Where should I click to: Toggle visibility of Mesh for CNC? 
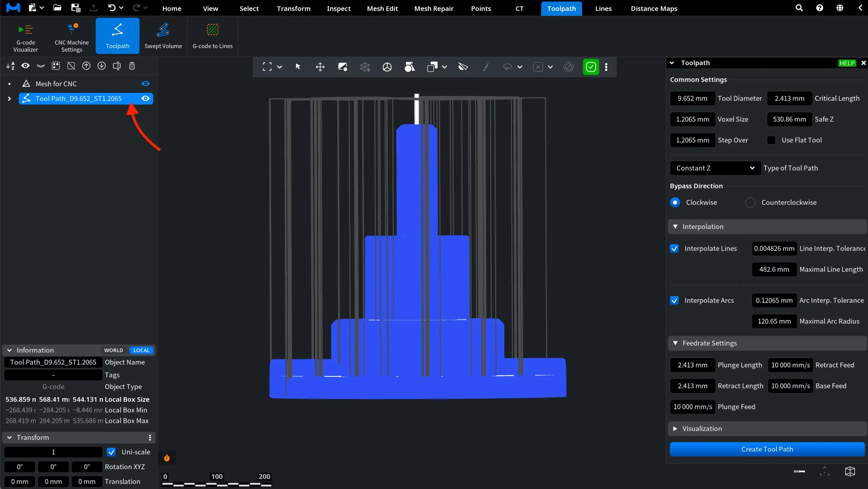coord(145,84)
